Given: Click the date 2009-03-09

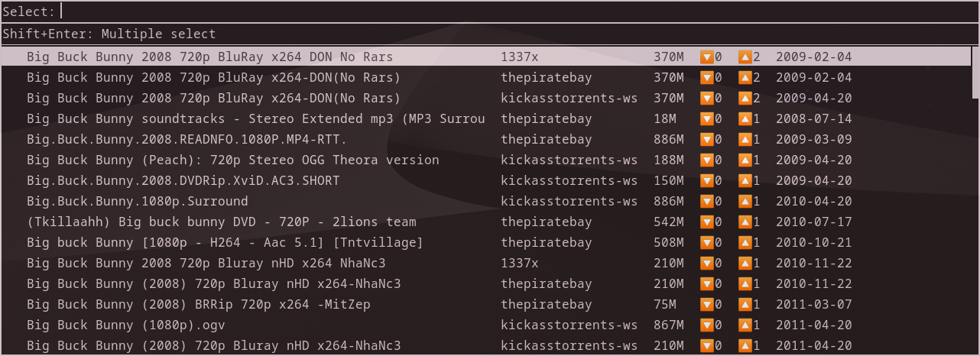Looking at the screenshot, I should 814,139.
